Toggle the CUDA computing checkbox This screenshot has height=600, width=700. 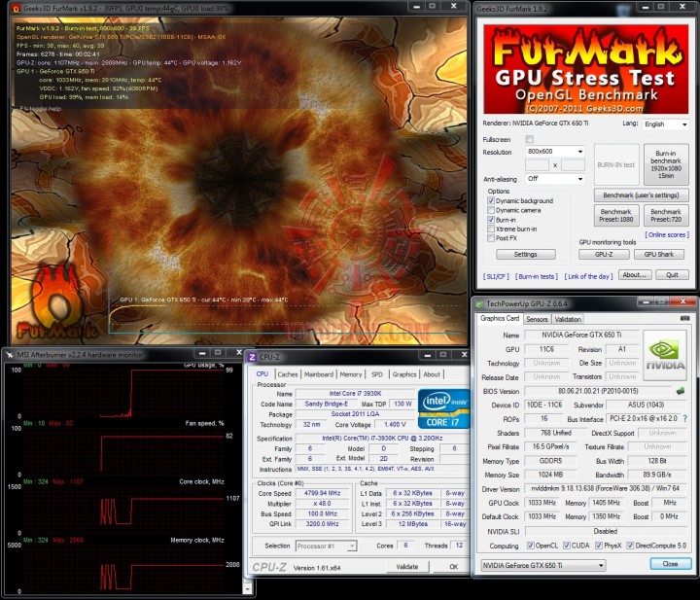[x=566, y=546]
